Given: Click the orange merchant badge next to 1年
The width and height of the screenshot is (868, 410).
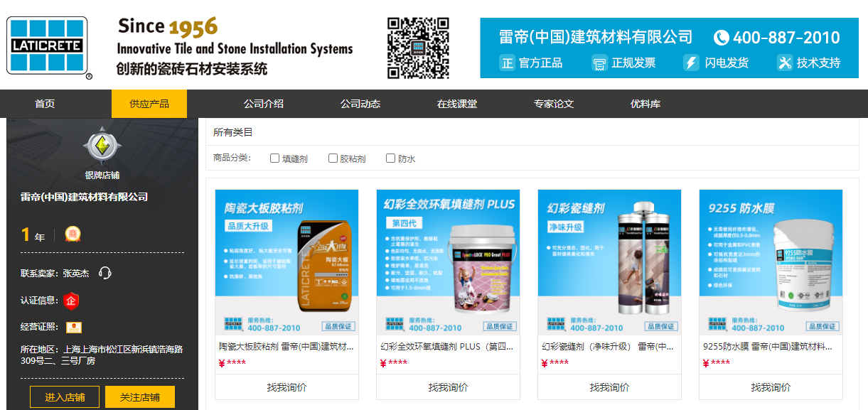Looking at the screenshot, I should point(73,234).
